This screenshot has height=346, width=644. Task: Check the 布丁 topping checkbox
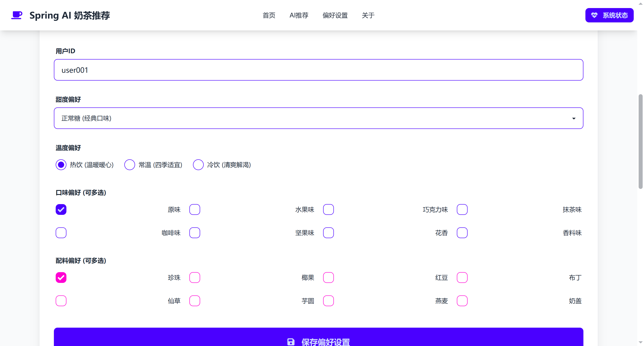click(x=462, y=278)
